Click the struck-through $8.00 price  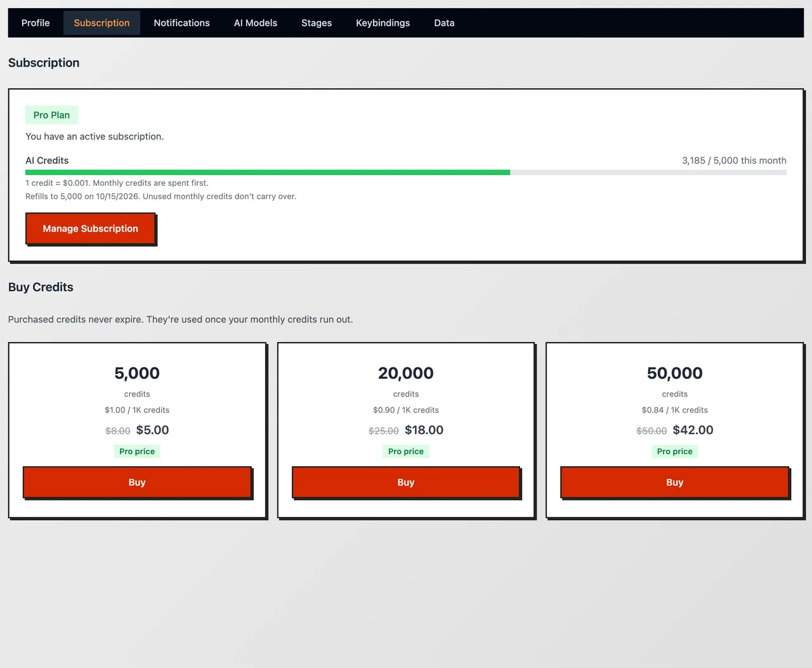tap(118, 431)
